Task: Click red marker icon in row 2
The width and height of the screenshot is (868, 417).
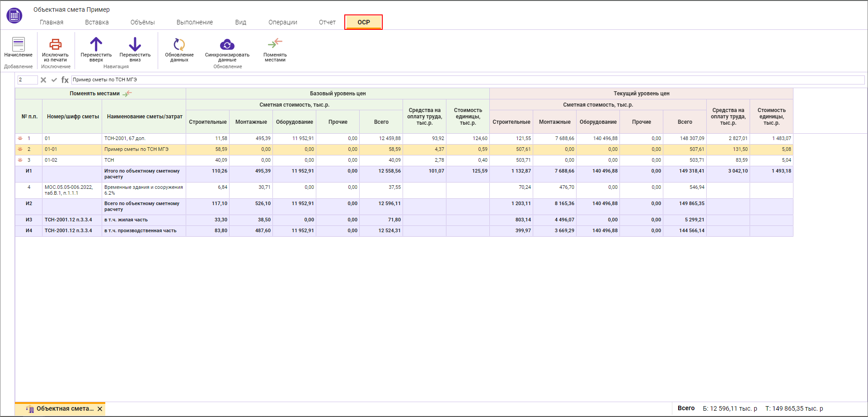Action: pyautogui.click(x=20, y=149)
